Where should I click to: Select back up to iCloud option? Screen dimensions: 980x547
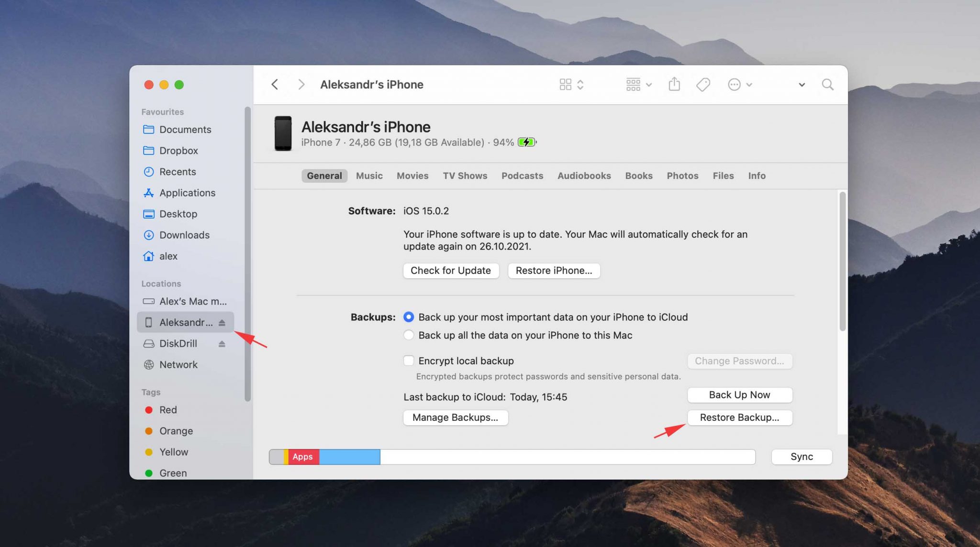pyautogui.click(x=408, y=317)
